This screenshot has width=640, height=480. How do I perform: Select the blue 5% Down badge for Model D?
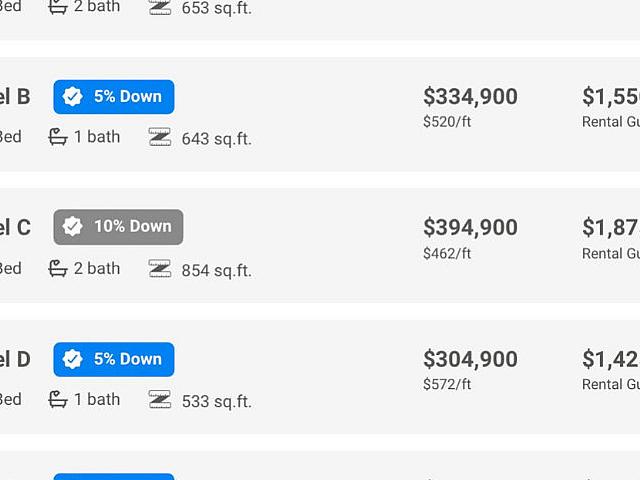tap(114, 360)
